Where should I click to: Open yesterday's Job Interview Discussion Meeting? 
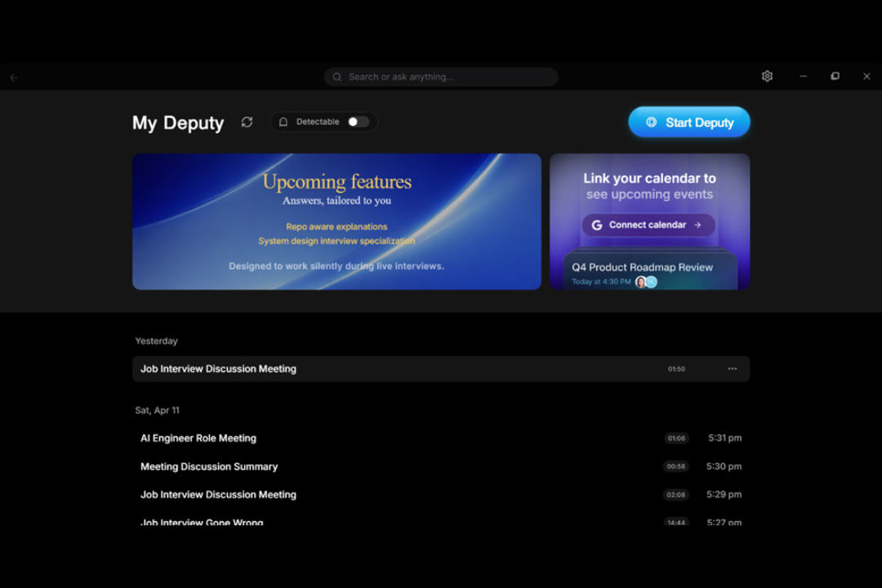coord(440,368)
